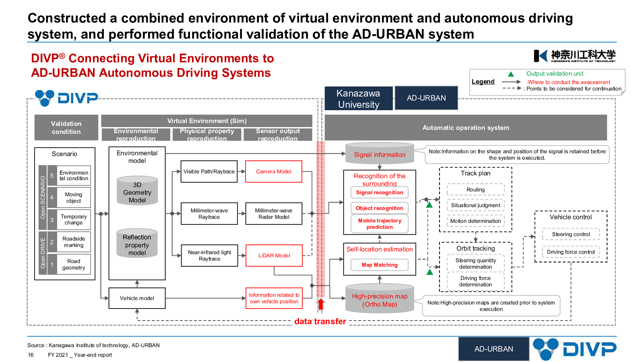This screenshot has height=362, width=644.
Task: Click the green triangle in the legend
Action: click(x=511, y=74)
